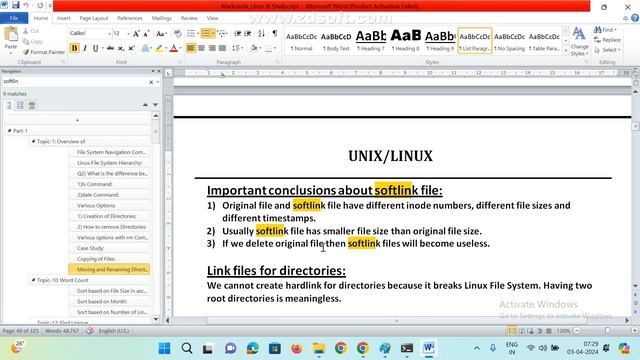Apply superscript formatting

click(131, 48)
